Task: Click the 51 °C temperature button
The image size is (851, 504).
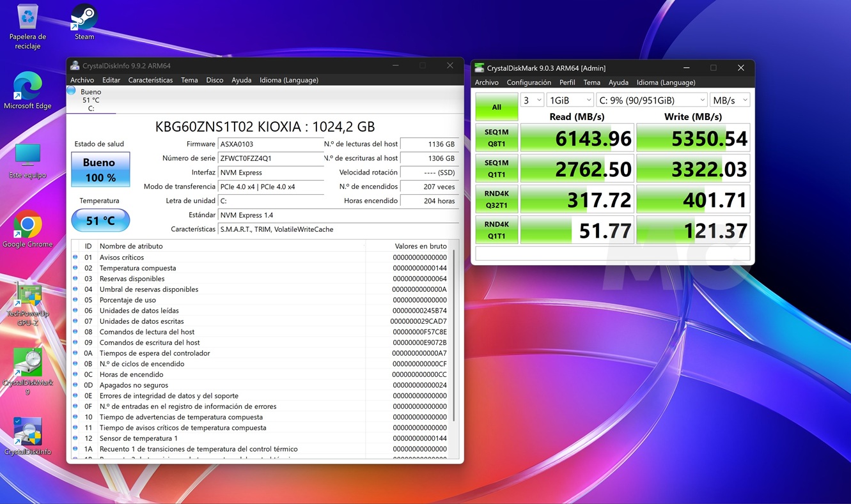Action: [x=100, y=220]
